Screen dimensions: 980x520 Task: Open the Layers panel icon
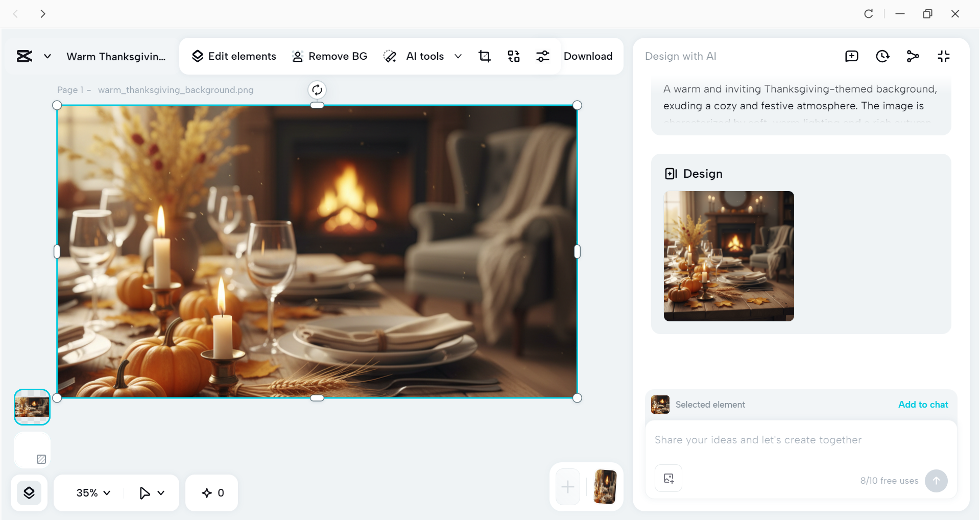(x=29, y=492)
